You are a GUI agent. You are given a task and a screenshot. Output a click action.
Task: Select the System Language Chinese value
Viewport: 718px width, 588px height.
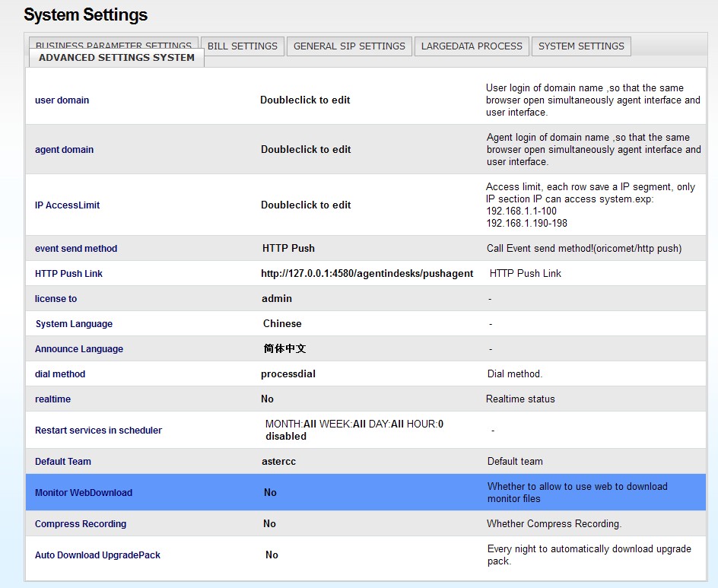(x=282, y=324)
